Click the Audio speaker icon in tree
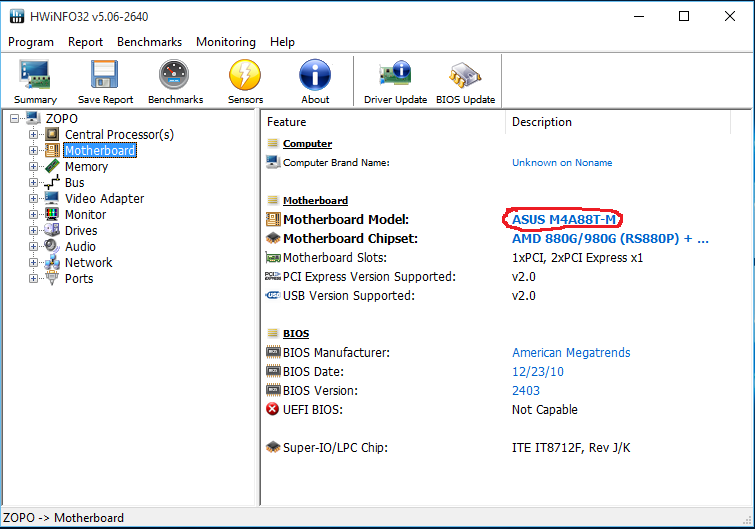Image resolution: width=755 pixels, height=529 pixels. 52,246
